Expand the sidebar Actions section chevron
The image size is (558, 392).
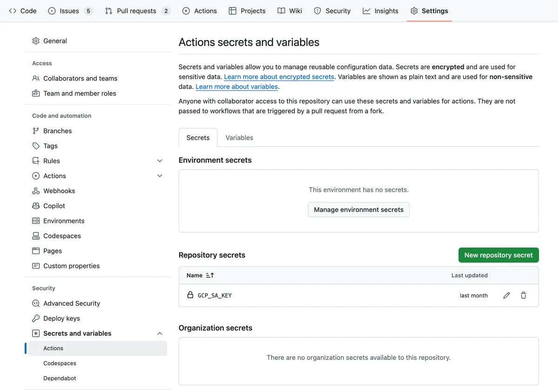point(160,176)
